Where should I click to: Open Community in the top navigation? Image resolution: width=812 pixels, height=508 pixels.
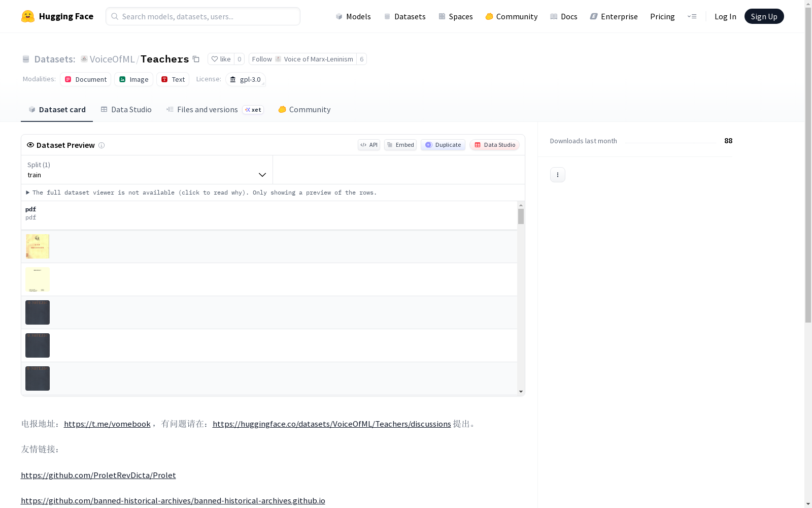click(x=512, y=16)
